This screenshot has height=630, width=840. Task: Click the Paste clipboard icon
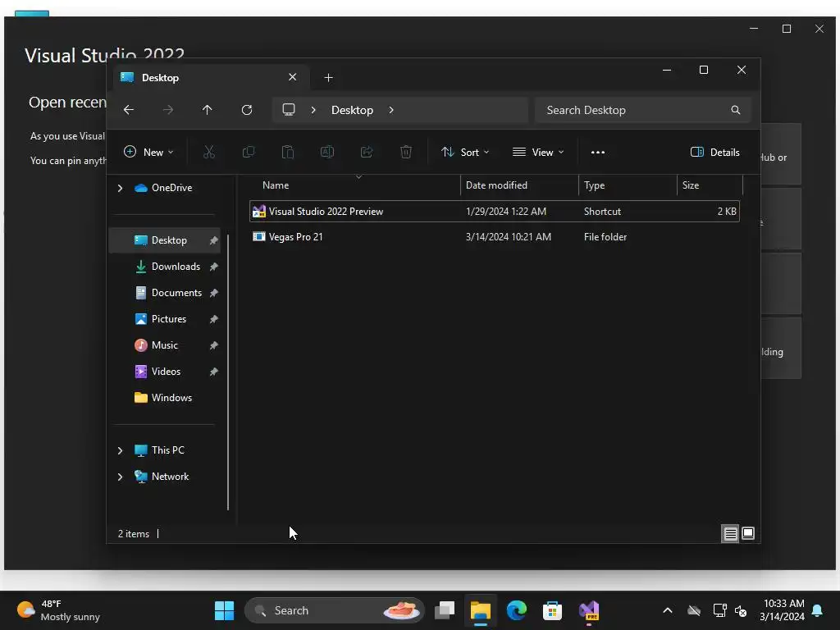click(288, 152)
